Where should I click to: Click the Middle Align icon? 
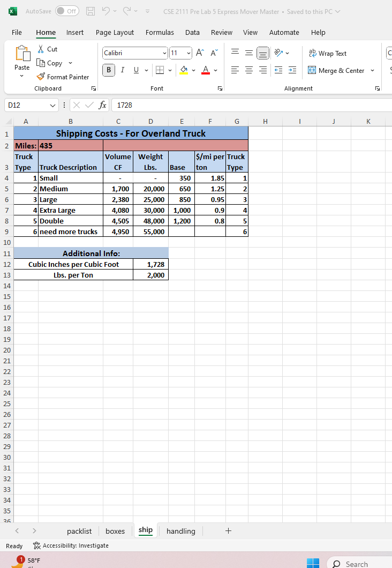pos(249,53)
